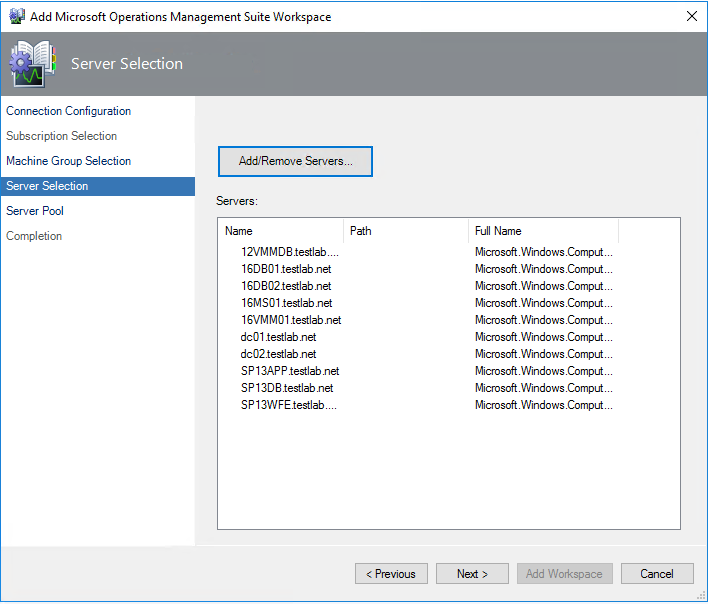The height and width of the screenshot is (604, 709).
Task: Return to the Previous wizard page
Action: click(391, 574)
